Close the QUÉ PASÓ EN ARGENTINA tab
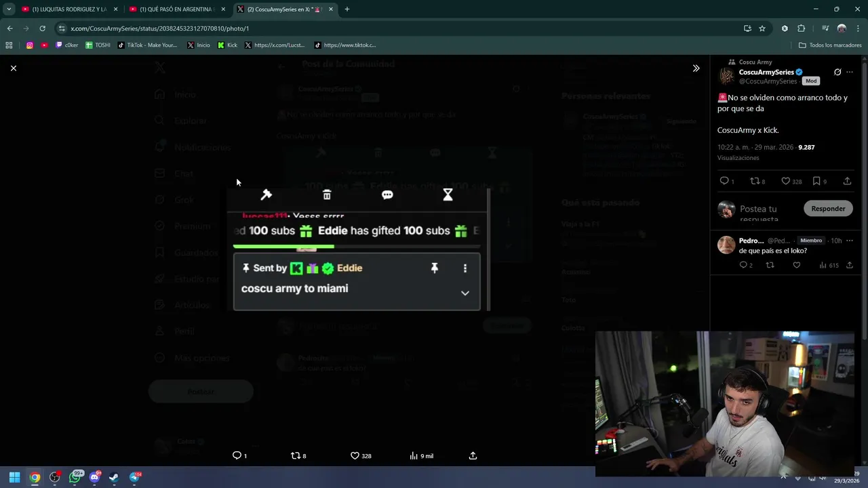Image resolution: width=868 pixels, height=488 pixels. coord(223,9)
